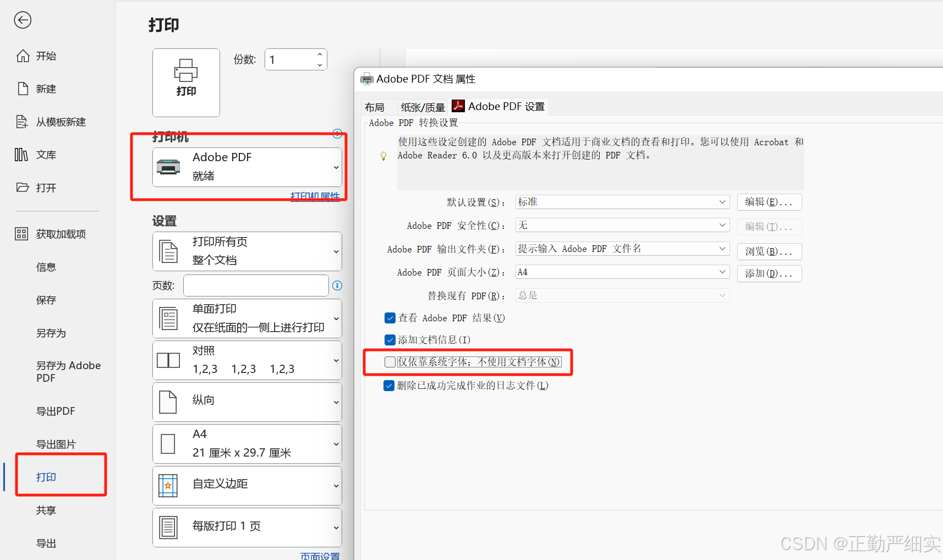The width and height of the screenshot is (943, 560).
Task: Click the Adobe PDF printer device icon
Action: pyautogui.click(x=168, y=167)
